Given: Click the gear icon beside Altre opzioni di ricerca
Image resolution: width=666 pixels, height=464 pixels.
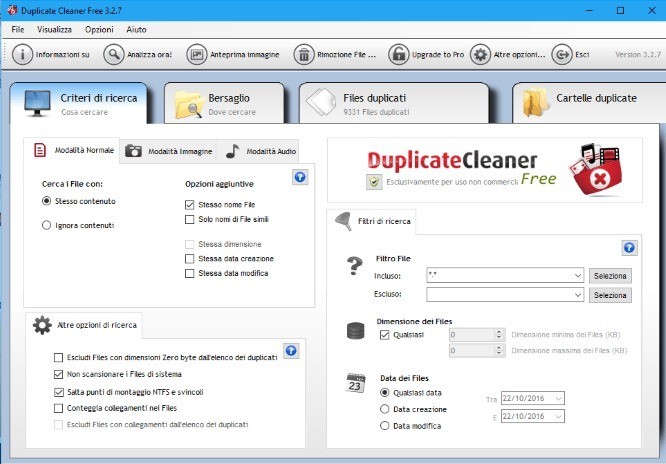Looking at the screenshot, I should (42, 325).
